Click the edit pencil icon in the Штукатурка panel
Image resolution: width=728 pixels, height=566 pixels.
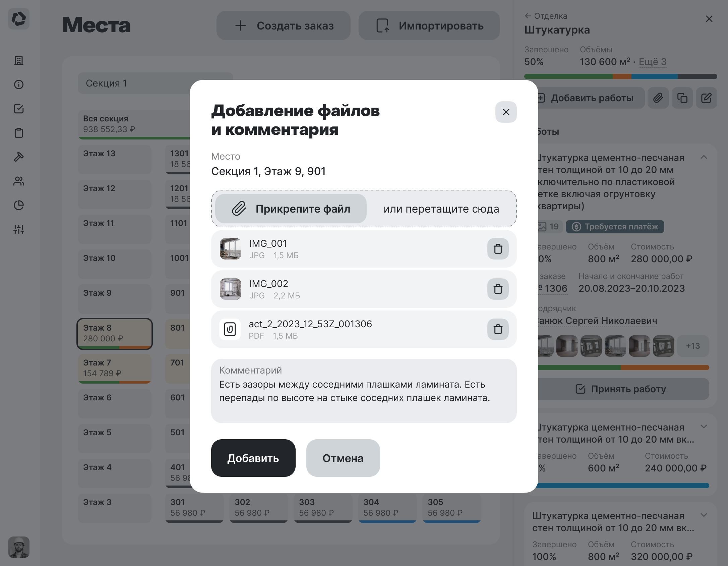click(x=707, y=98)
